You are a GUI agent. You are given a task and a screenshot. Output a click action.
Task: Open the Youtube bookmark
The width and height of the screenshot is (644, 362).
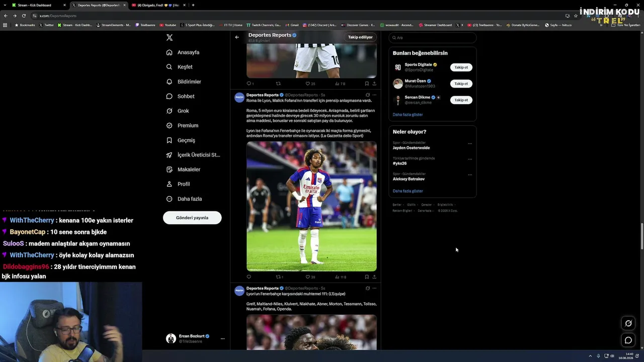168,25
